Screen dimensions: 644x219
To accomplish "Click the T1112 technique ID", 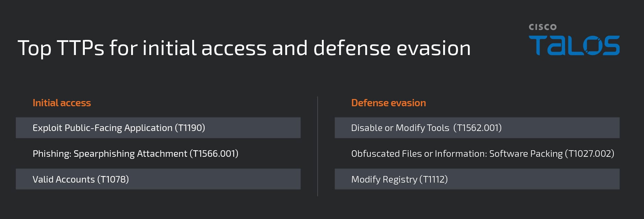I will pyautogui.click(x=433, y=179).
